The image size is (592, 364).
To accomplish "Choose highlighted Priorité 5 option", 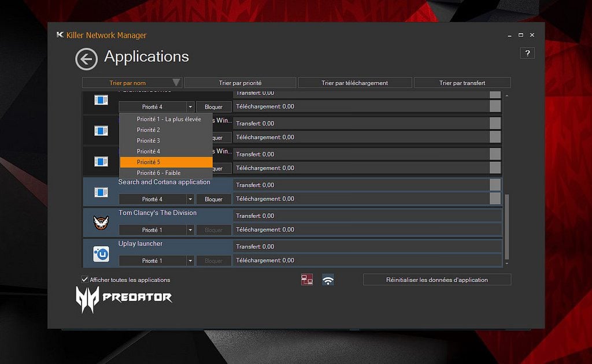I will pyautogui.click(x=166, y=162).
